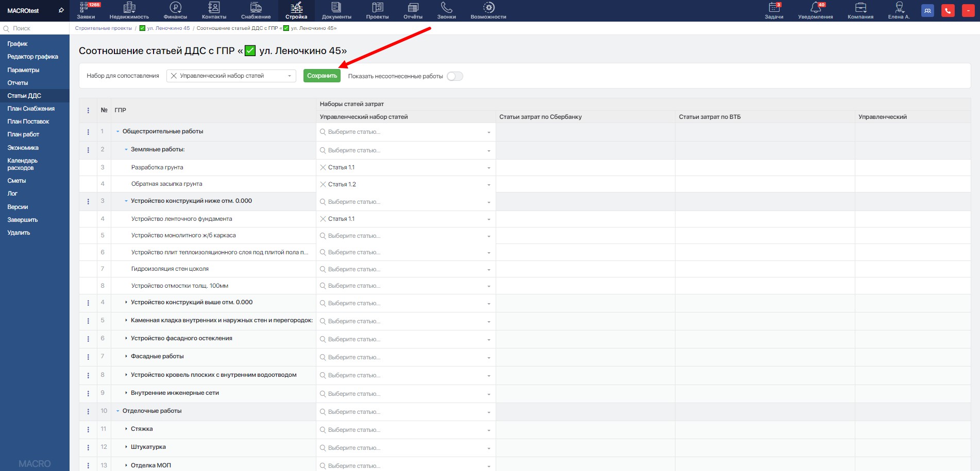
Task: Open the Недвижимость module icon
Action: pos(129,8)
